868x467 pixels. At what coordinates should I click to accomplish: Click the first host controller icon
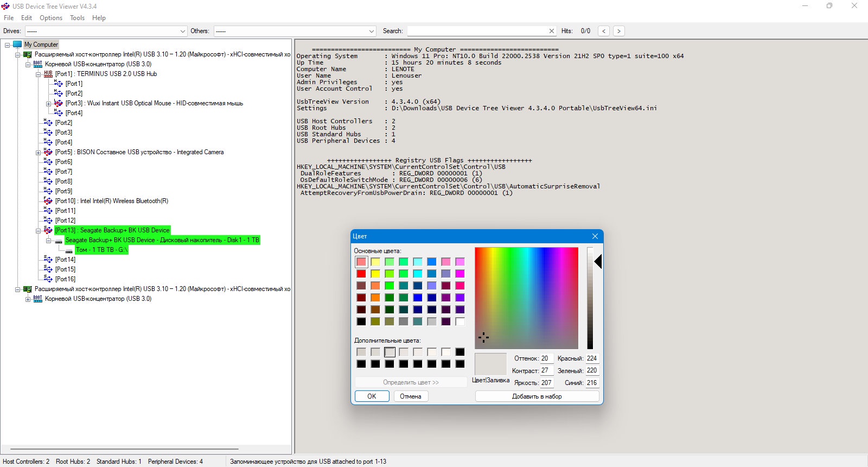[28, 54]
